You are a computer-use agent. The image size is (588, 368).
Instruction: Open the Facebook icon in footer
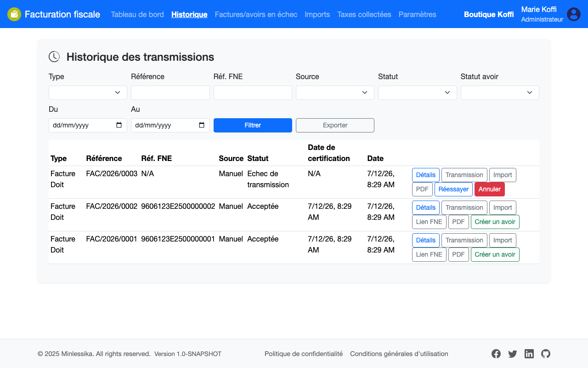(x=496, y=354)
